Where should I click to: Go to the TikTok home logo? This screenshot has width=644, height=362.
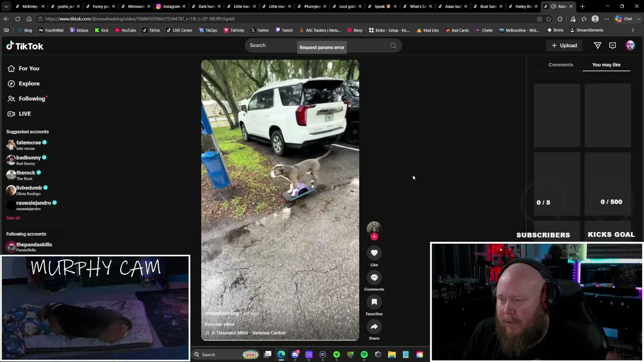pyautogui.click(x=25, y=46)
